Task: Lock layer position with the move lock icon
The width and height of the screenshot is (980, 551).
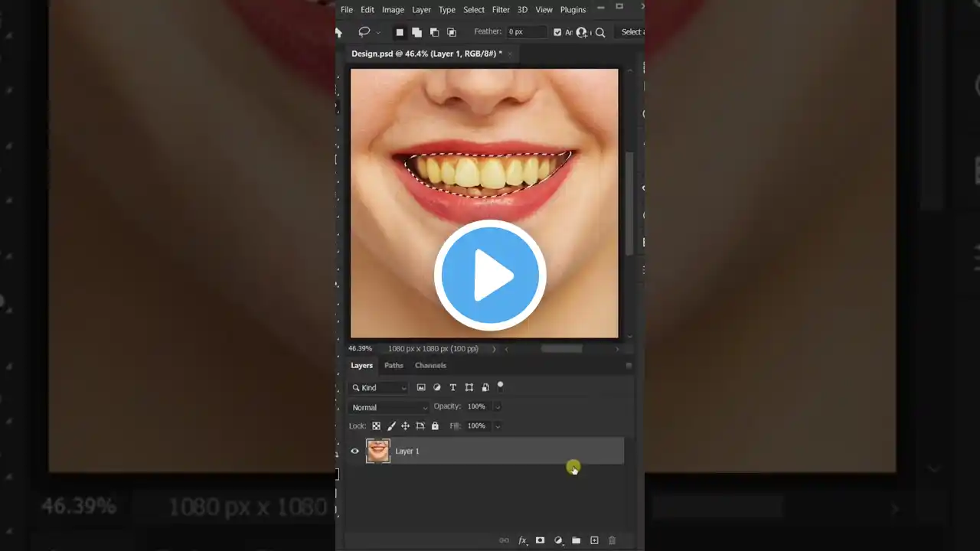Action: (405, 425)
